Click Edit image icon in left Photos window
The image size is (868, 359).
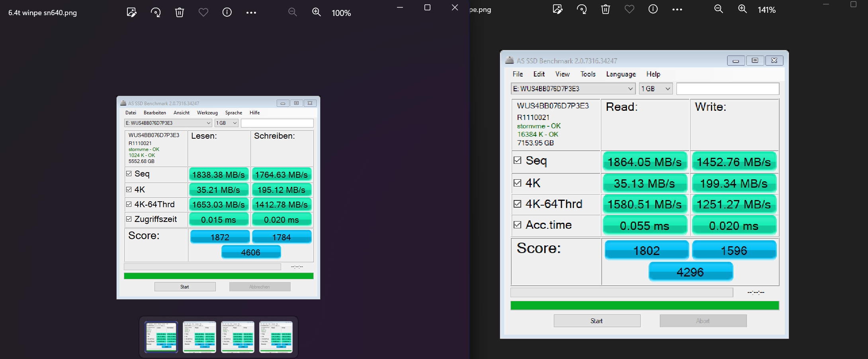pos(131,12)
